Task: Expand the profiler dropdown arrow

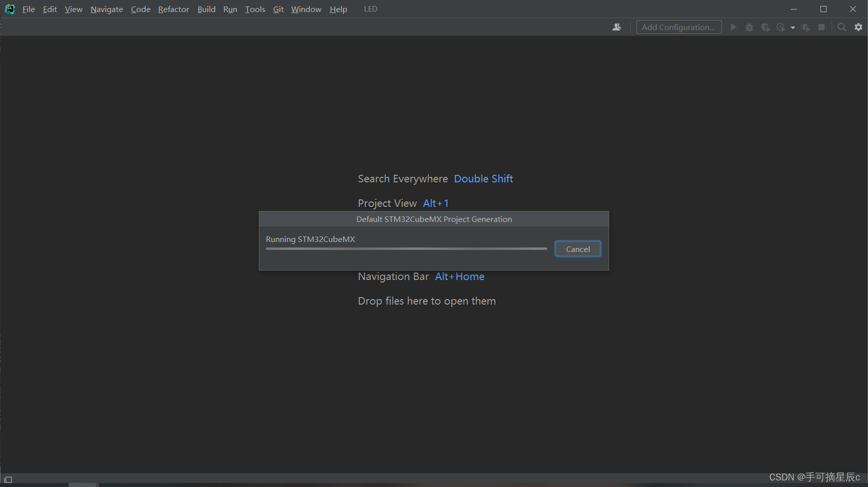Action: coord(793,28)
